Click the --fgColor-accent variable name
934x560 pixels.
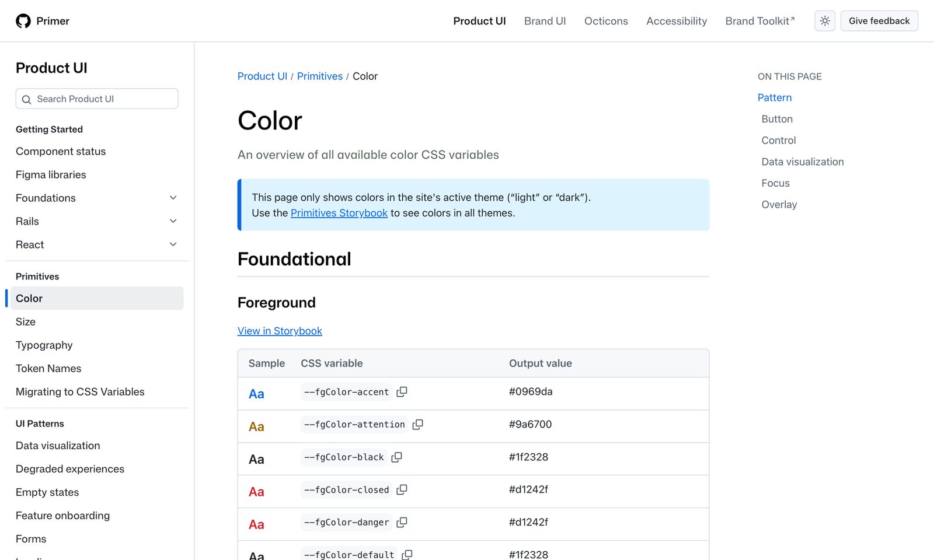tap(346, 392)
